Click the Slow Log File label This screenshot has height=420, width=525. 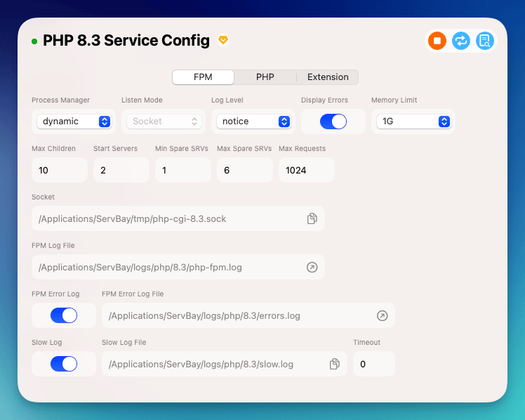124,342
